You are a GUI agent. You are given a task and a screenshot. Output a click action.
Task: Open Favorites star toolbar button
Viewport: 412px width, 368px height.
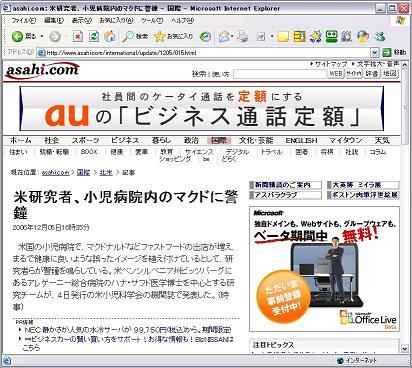174,36
